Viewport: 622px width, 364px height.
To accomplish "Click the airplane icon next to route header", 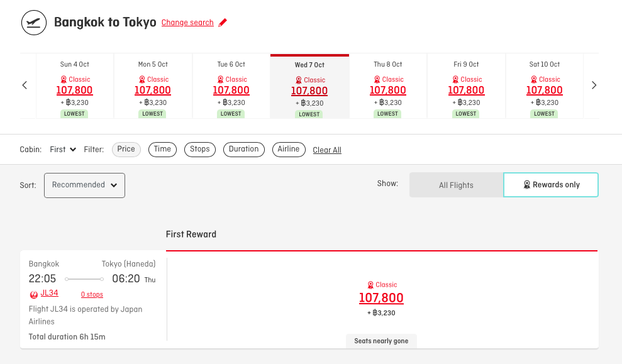I will (33, 23).
